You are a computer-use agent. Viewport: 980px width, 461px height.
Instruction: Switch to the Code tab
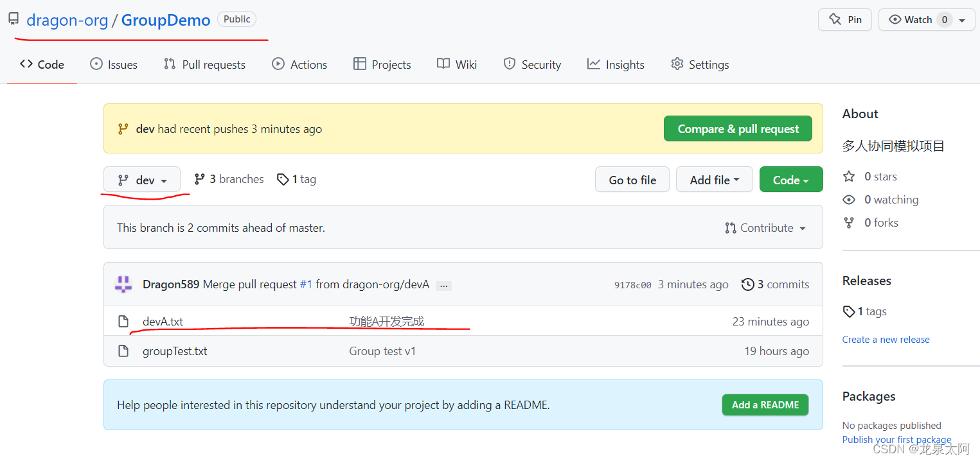(x=42, y=64)
